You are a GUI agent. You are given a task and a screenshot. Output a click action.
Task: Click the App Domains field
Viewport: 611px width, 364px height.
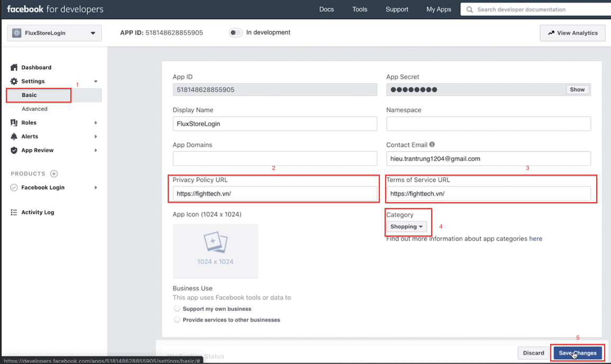click(275, 159)
